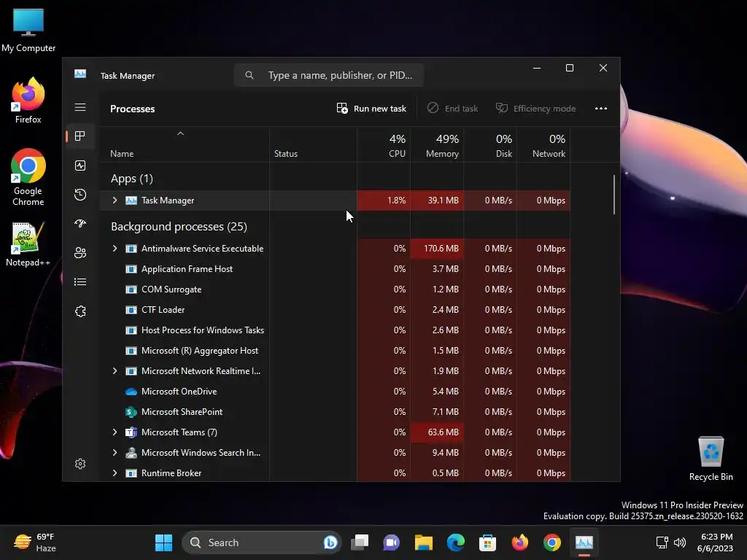Click the Apps (1) group heading
The height and width of the screenshot is (560, 747).
(x=131, y=179)
